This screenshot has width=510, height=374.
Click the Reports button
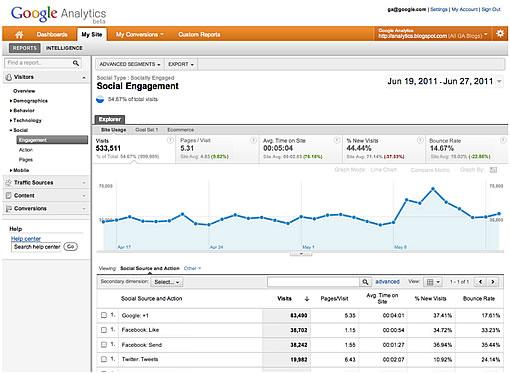tap(24, 48)
